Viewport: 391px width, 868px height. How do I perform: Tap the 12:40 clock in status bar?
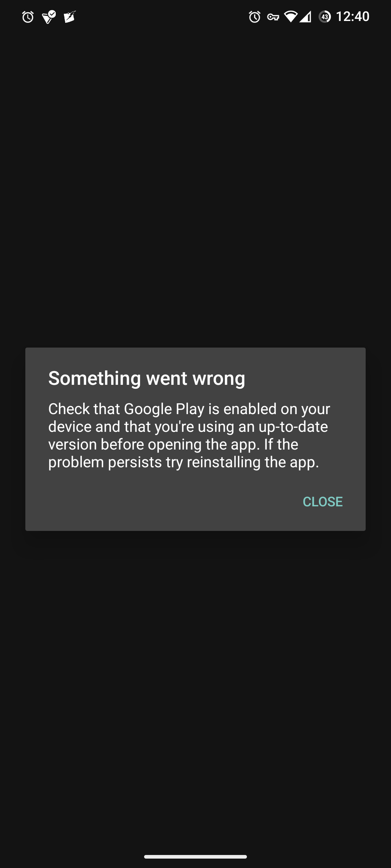click(x=353, y=17)
